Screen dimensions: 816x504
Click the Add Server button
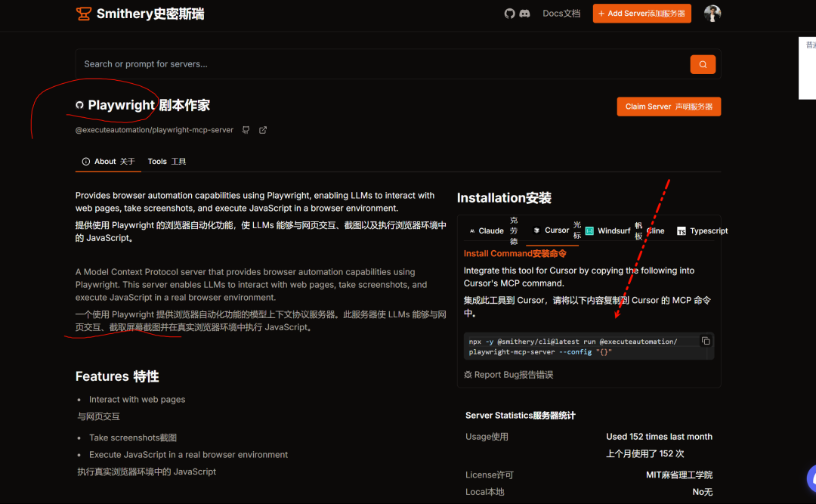coord(641,14)
